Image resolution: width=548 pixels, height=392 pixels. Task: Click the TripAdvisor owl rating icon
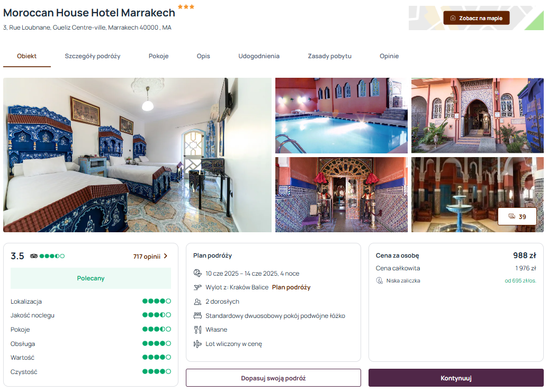tap(33, 256)
